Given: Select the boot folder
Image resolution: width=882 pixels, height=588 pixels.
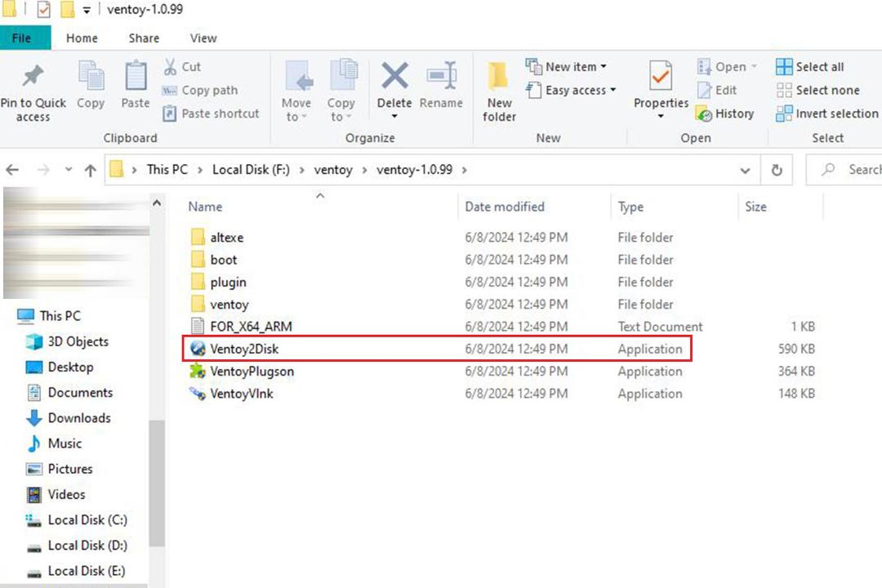Looking at the screenshot, I should click(x=224, y=260).
